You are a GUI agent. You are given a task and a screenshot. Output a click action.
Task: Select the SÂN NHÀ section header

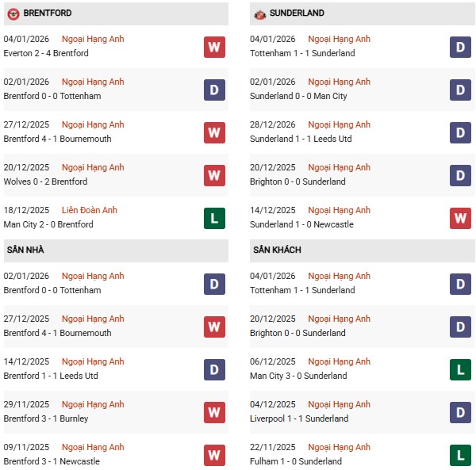25,250
